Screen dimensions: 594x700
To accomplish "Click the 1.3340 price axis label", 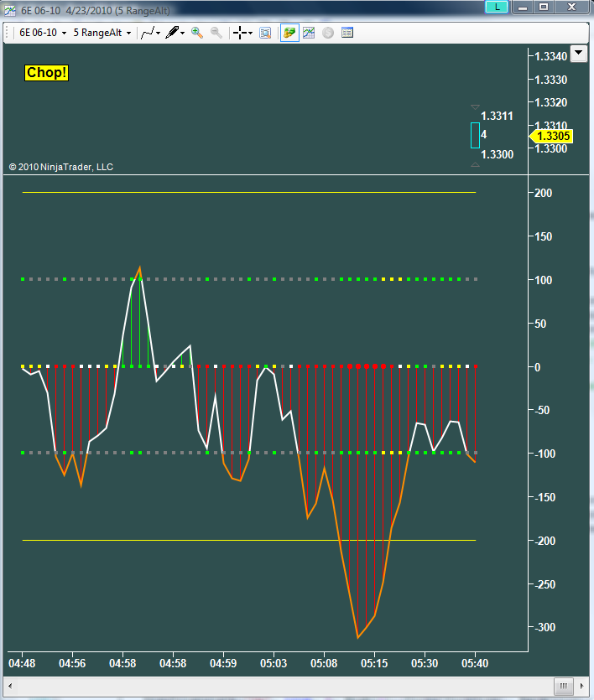I will (550, 56).
